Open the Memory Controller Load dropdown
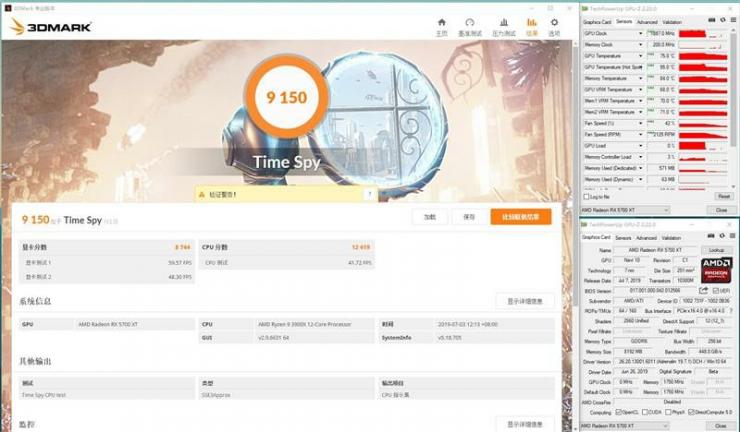This screenshot has height=432, width=740. click(x=640, y=157)
